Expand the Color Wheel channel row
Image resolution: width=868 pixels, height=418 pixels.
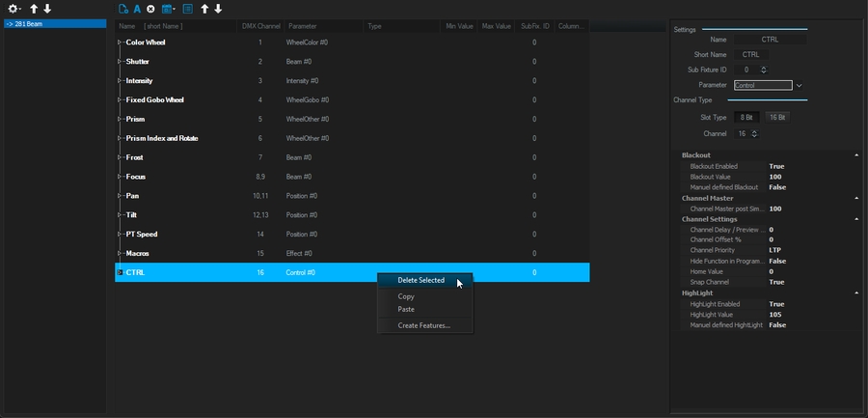120,42
